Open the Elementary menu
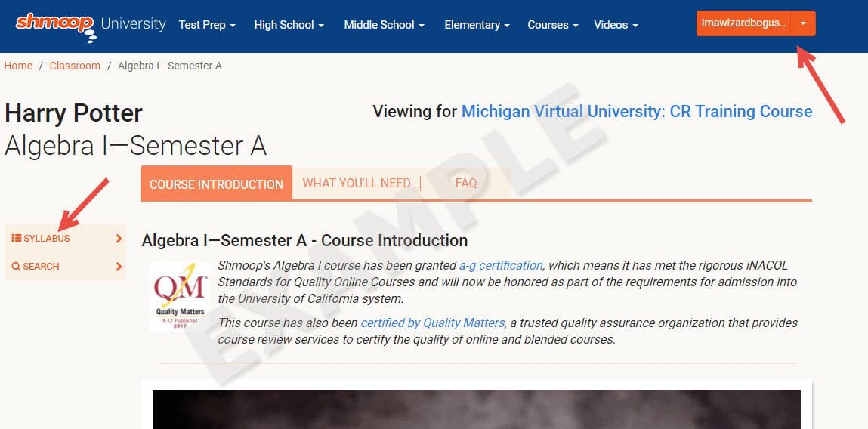Viewport: 868px width, 429px height. click(477, 25)
